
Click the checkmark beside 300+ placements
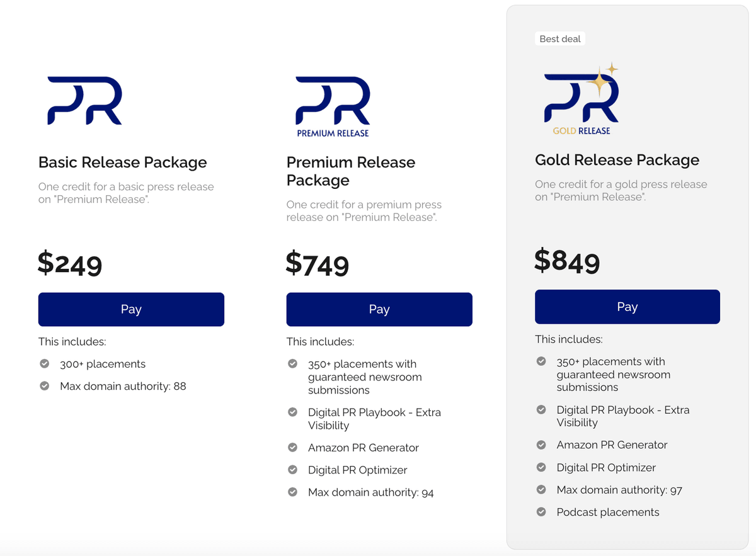44,363
